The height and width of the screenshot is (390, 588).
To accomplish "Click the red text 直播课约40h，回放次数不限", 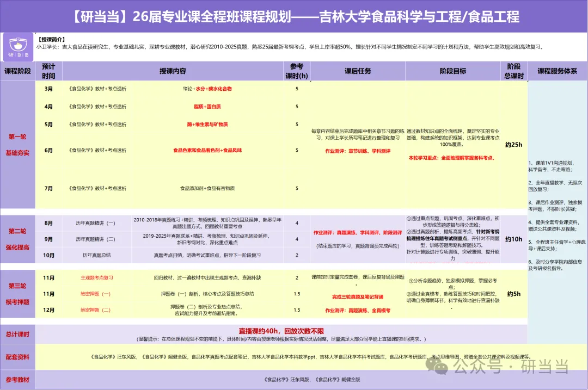I will tap(281, 331).
